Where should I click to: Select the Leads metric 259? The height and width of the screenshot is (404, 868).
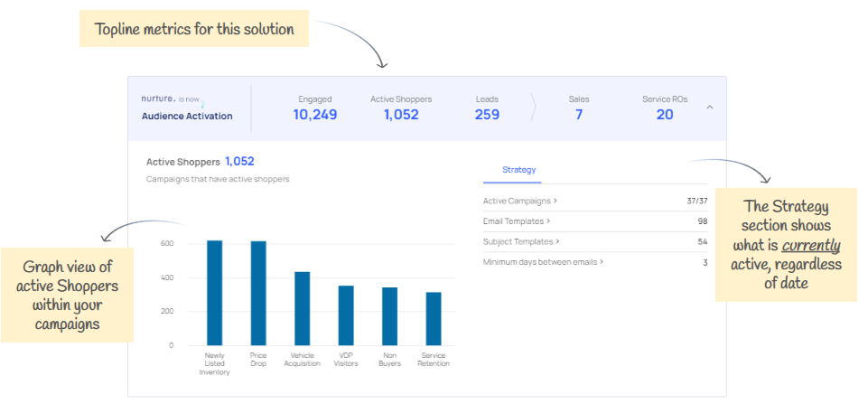click(487, 114)
